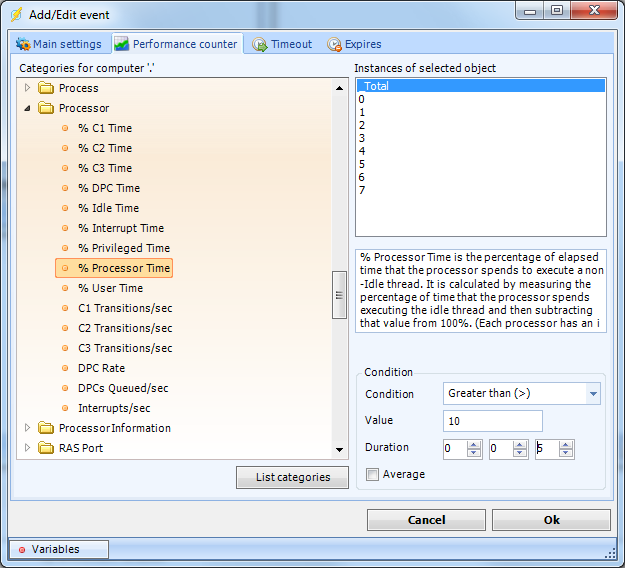Open the Condition dropdown

click(593, 394)
